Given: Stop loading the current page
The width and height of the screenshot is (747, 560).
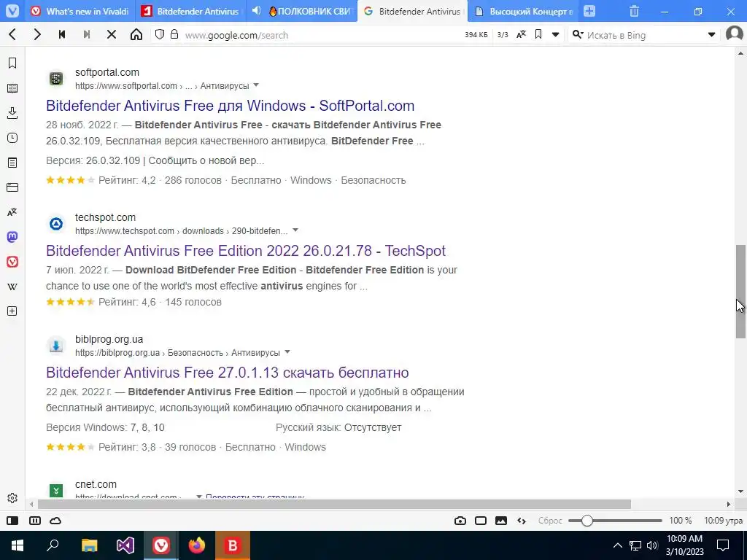Looking at the screenshot, I should coord(112,34).
